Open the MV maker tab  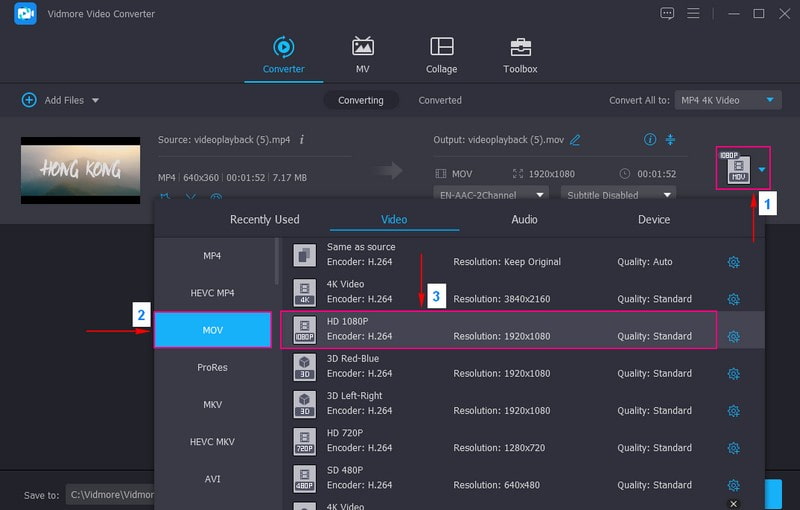[363, 47]
